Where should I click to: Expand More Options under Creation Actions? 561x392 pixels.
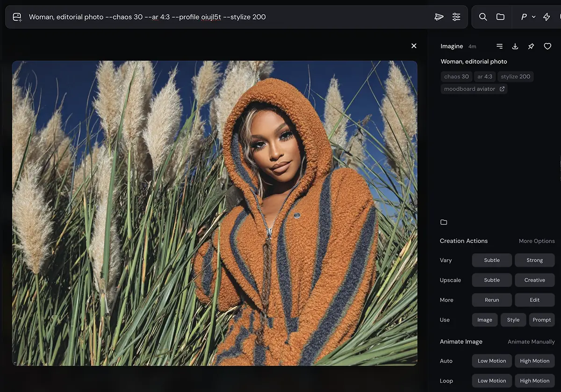[537, 241]
